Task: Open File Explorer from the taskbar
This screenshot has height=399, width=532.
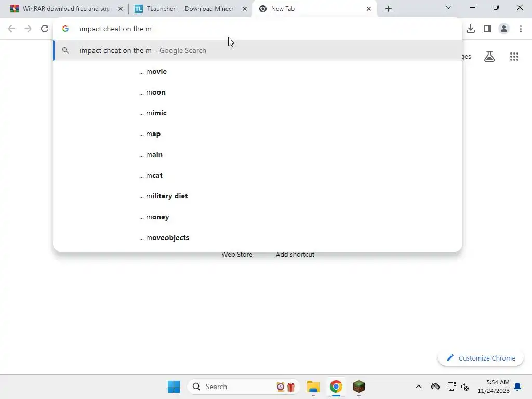Action: [313, 387]
